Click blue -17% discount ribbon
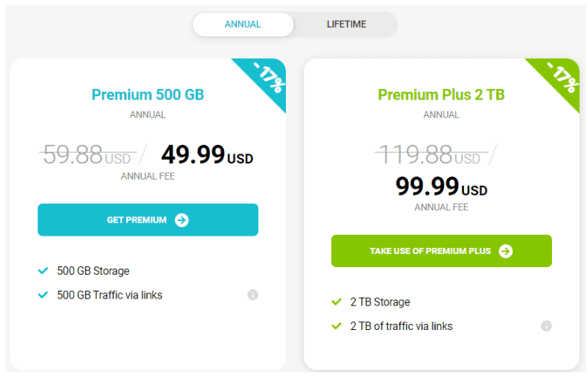 click(x=267, y=80)
